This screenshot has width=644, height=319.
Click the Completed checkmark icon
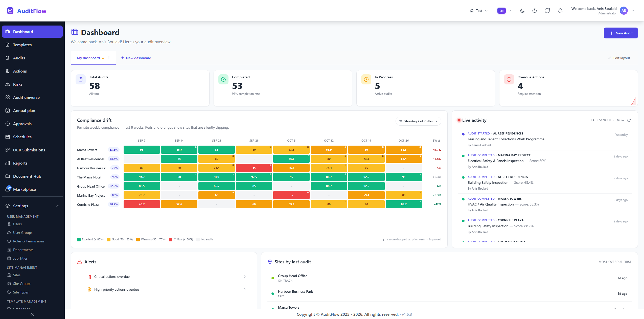(x=223, y=79)
